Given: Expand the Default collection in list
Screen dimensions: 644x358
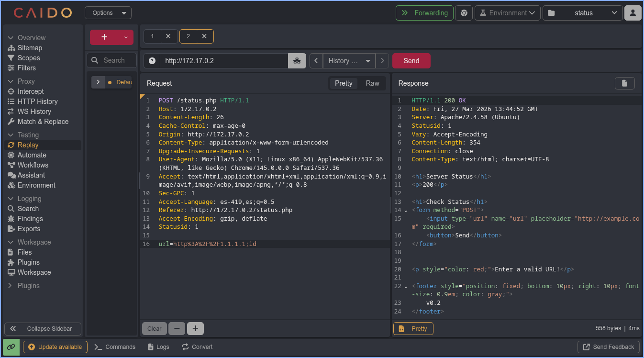Looking at the screenshot, I should pyautogui.click(x=98, y=82).
